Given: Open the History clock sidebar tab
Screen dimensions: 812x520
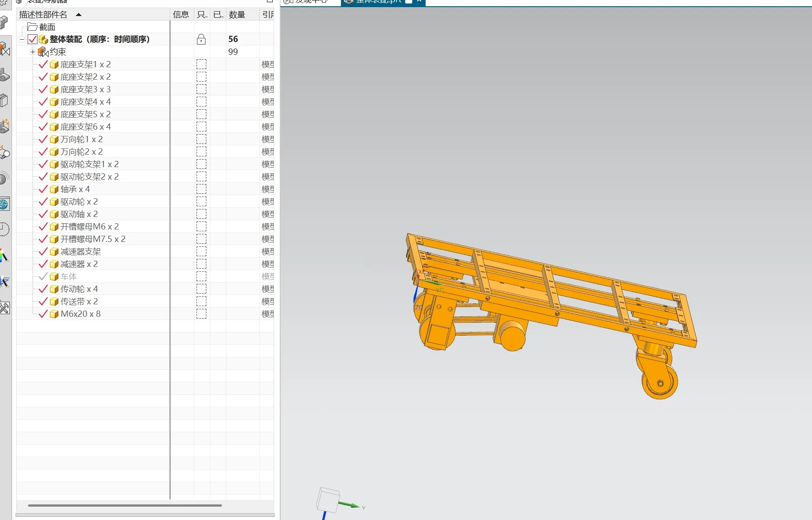Looking at the screenshot, I should [x=4, y=229].
